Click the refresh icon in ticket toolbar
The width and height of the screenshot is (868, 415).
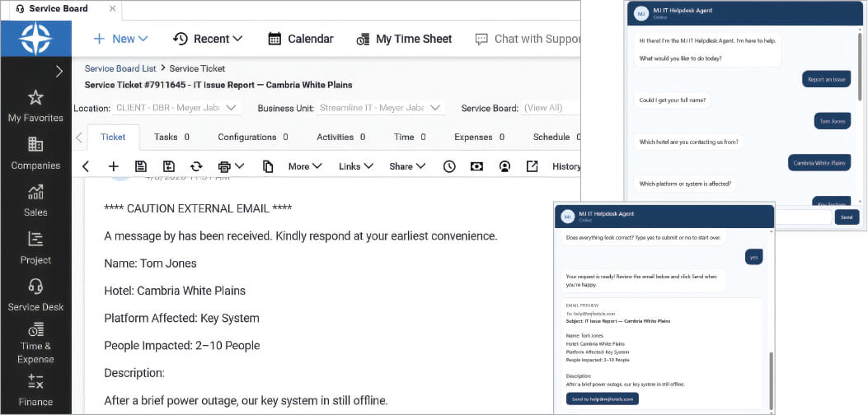196,166
